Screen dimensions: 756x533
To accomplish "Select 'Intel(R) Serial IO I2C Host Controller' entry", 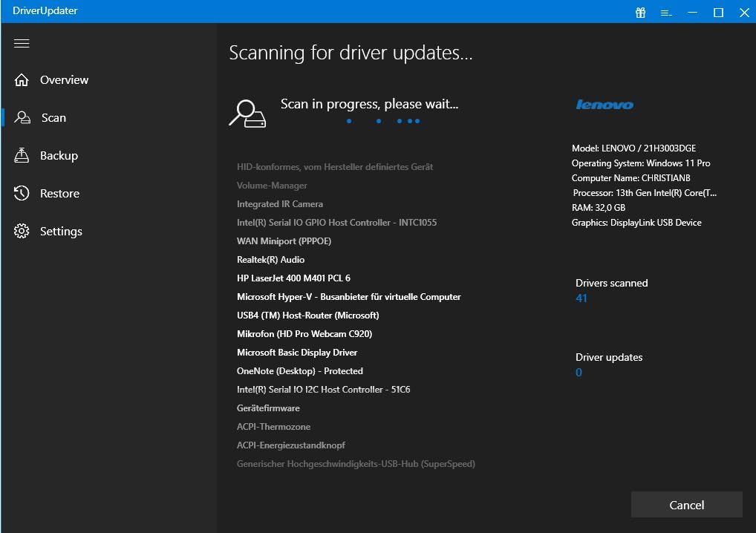I will click(x=324, y=390).
